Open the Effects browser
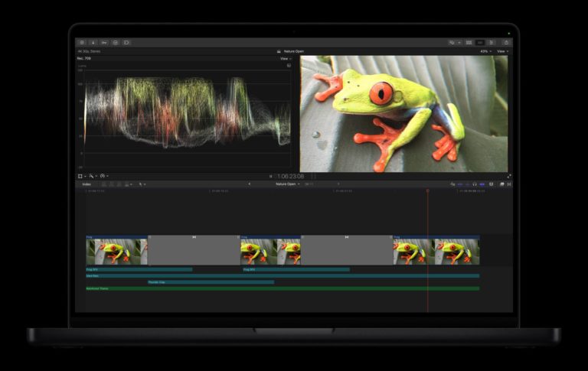This screenshot has height=371, width=588. pyautogui.click(x=501, y=184)
